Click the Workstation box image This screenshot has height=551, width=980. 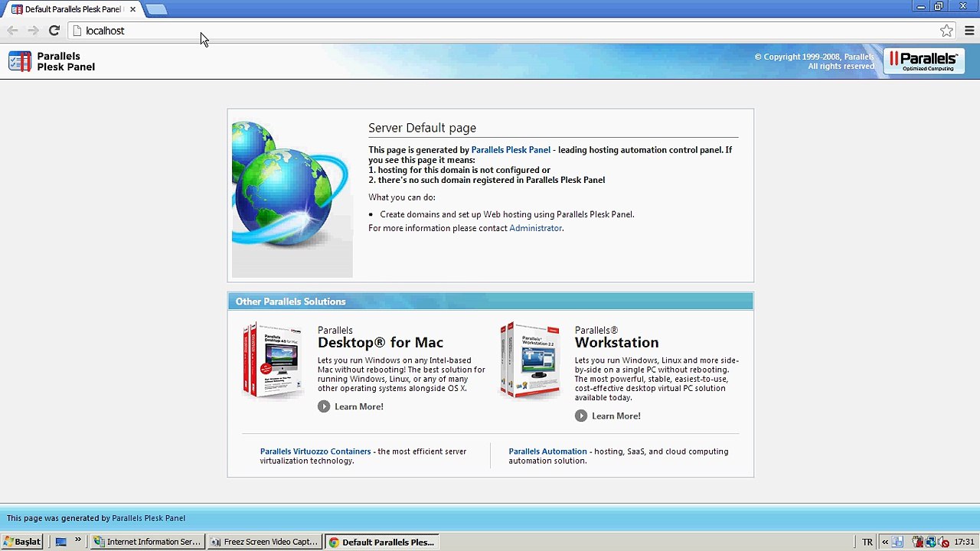click(x=530, y=360)
